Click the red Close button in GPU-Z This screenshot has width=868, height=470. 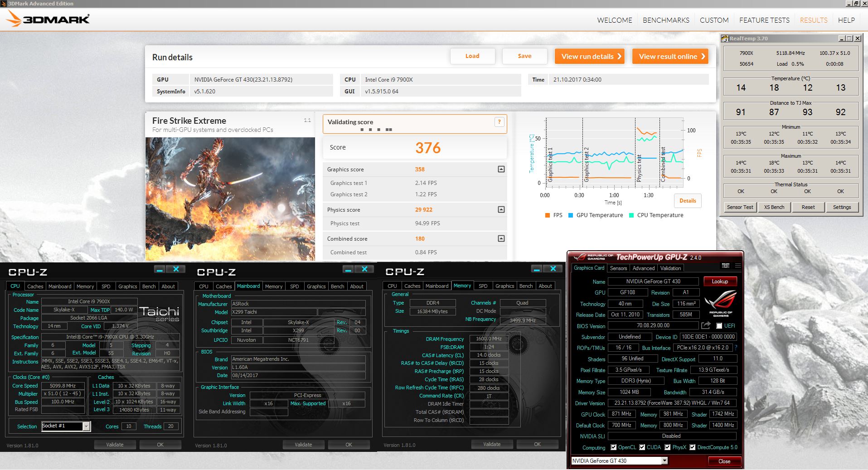pos(724,461)
